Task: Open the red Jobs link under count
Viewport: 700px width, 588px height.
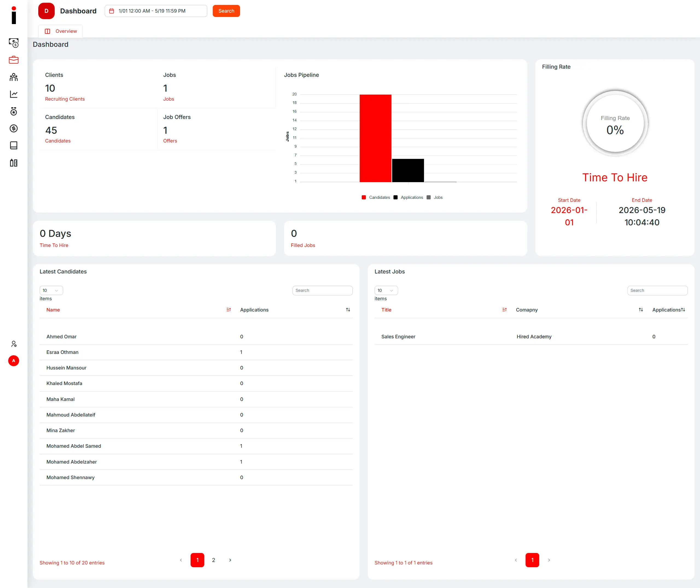Action: pos(169,99)
